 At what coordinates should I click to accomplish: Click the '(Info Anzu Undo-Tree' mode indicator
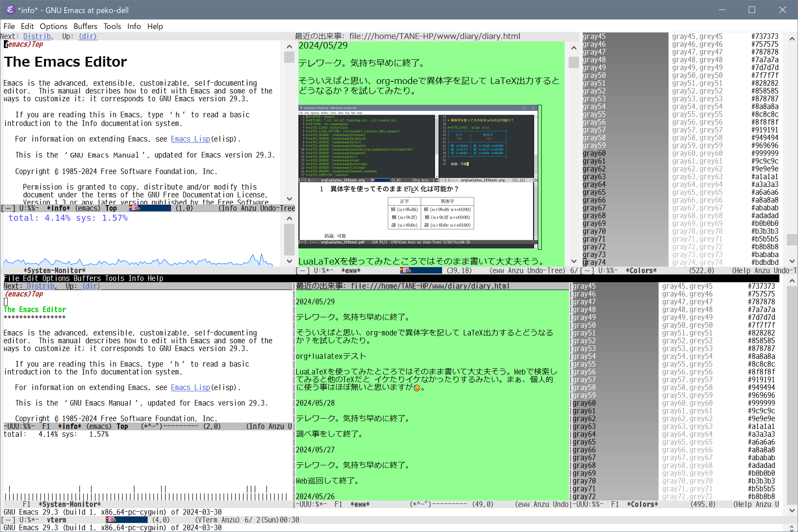pos(257,208)
